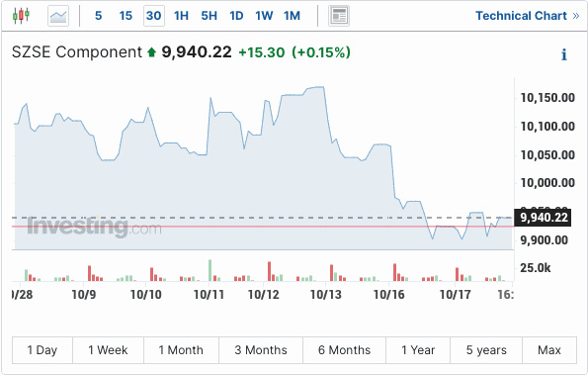Show the 1 Year range
This screenshot has width=588, height=375.
click(418, 350)
